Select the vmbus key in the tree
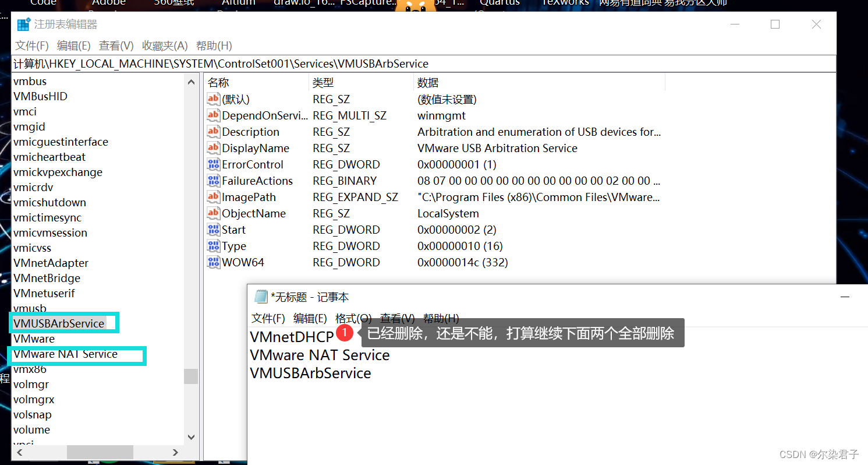Screen dimensions: 868x465 pyautogui.click(x=30, y=81)
